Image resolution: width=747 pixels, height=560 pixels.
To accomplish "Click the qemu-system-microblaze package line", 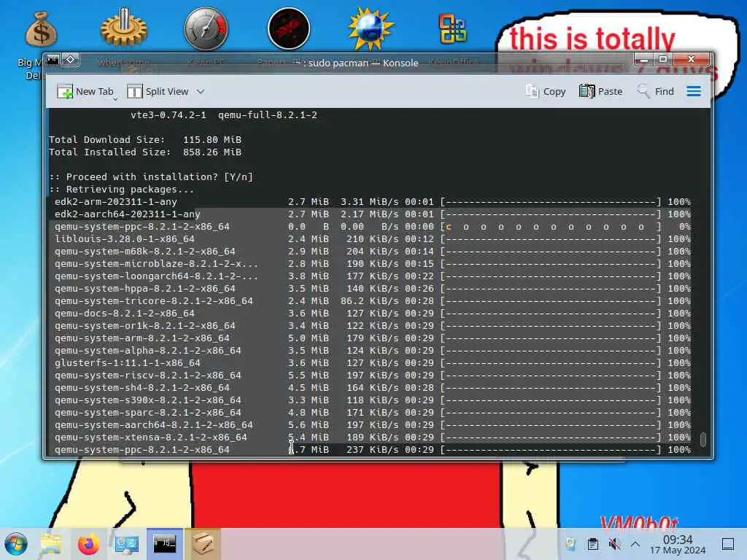I will pos(373,264).
